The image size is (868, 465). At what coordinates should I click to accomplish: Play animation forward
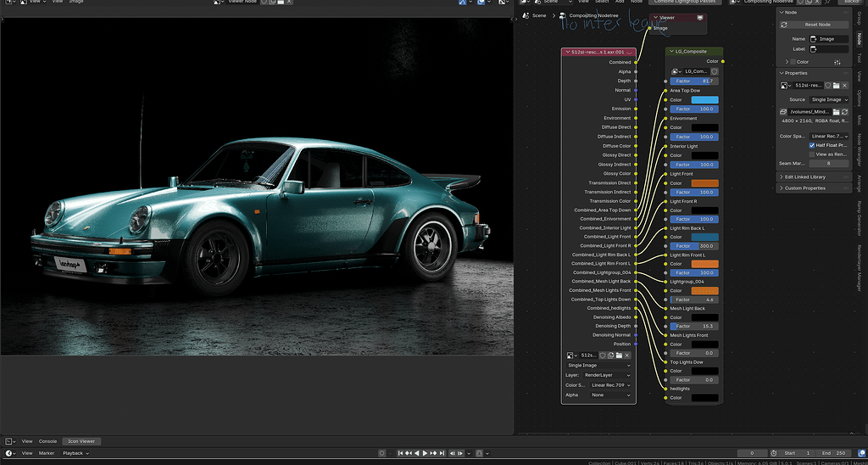pos(426,453)
